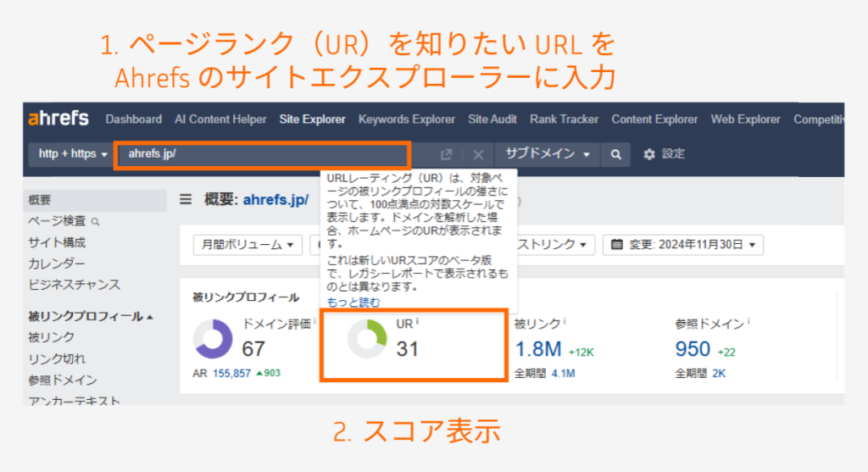Viewport: 868px width, 472px height.
Task: Click info icon next to ドメイン評価
Action: pyautogui.click(x=314, y=321)
